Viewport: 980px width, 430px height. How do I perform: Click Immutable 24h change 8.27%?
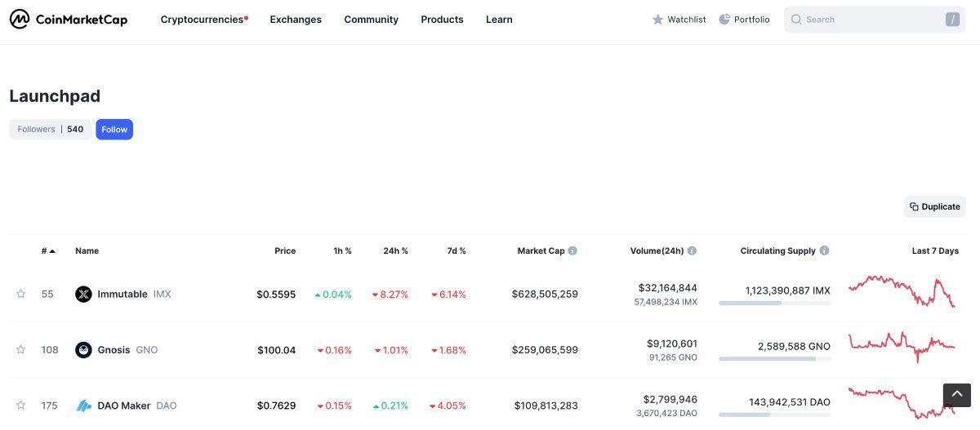pyautogui.click(x=390, y=294)
